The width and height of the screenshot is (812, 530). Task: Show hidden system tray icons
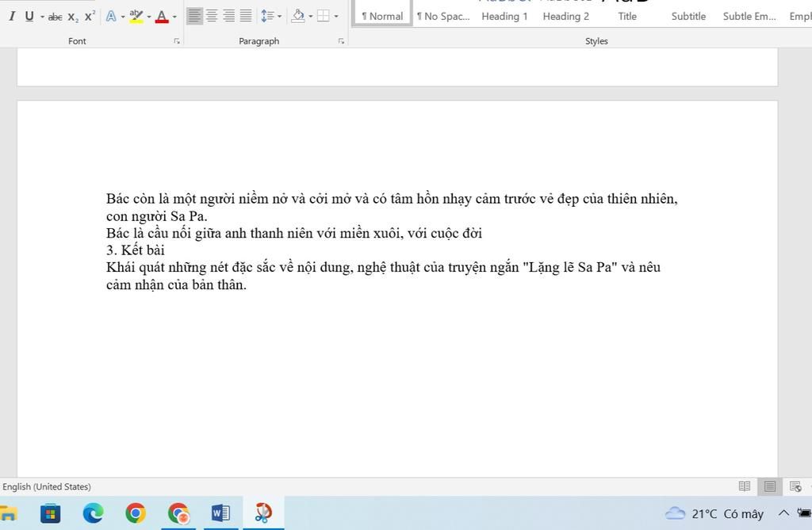tap(784, 513)
